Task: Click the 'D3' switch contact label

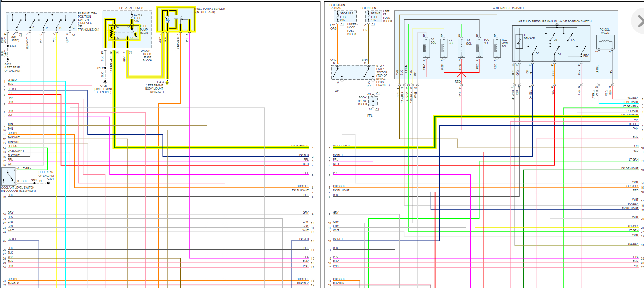Action: coord(537,53)
